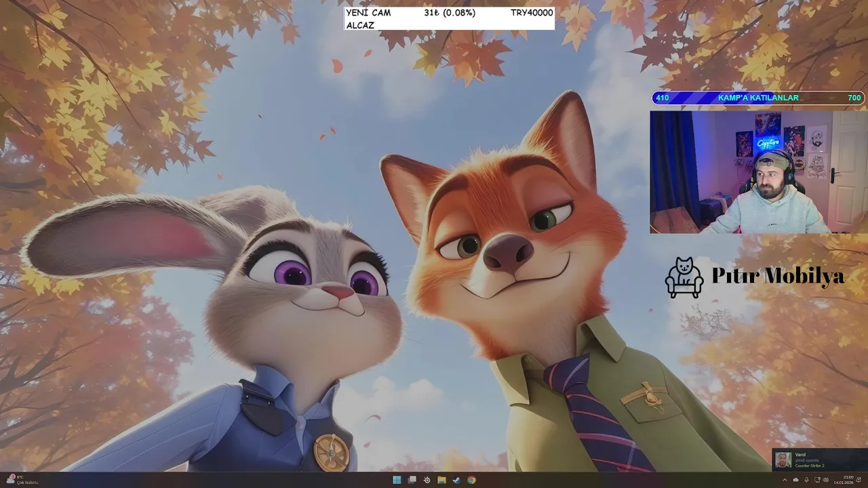868x488 pixels.
Task: Click the Varol Steam friend notification
Action: tap(820, 460)
